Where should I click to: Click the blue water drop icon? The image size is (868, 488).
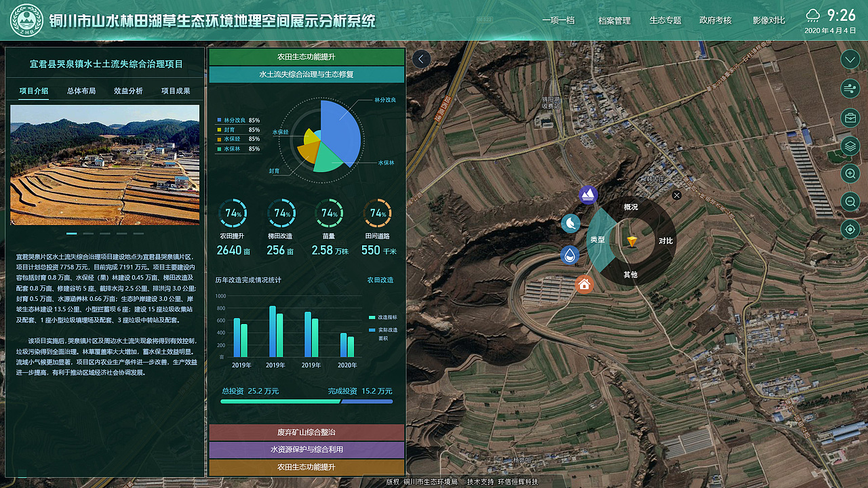570,255
